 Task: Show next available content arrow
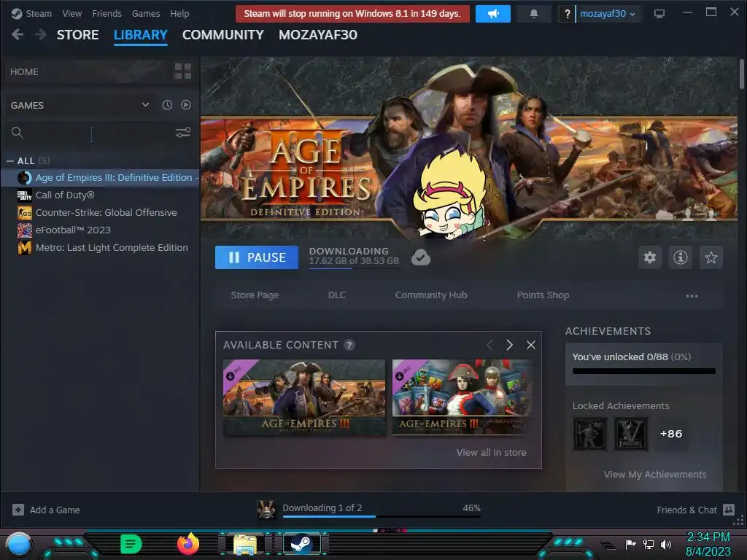coord(510,345)
